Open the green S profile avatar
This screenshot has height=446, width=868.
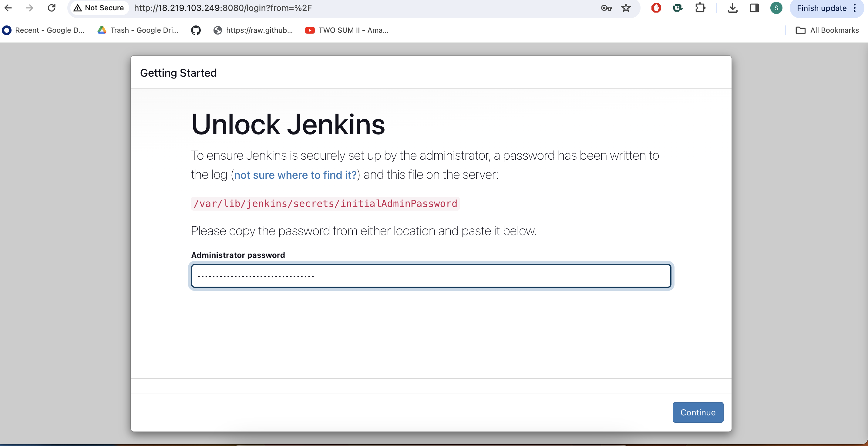tap(776, 8)
